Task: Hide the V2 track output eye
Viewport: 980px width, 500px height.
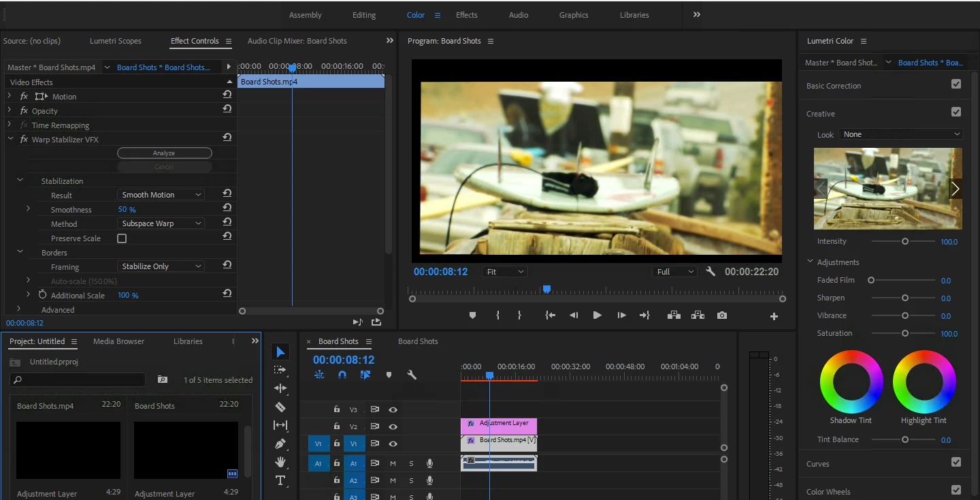Action: click(x=393, y=426)
